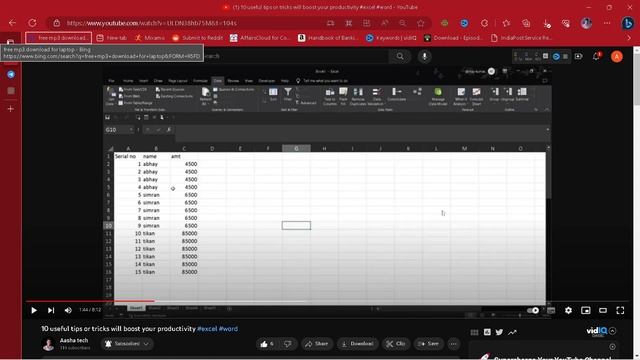Viewport: 640px width, 360px height.
Task: Open YouTube notifications bell
Action: click(596, 56)
